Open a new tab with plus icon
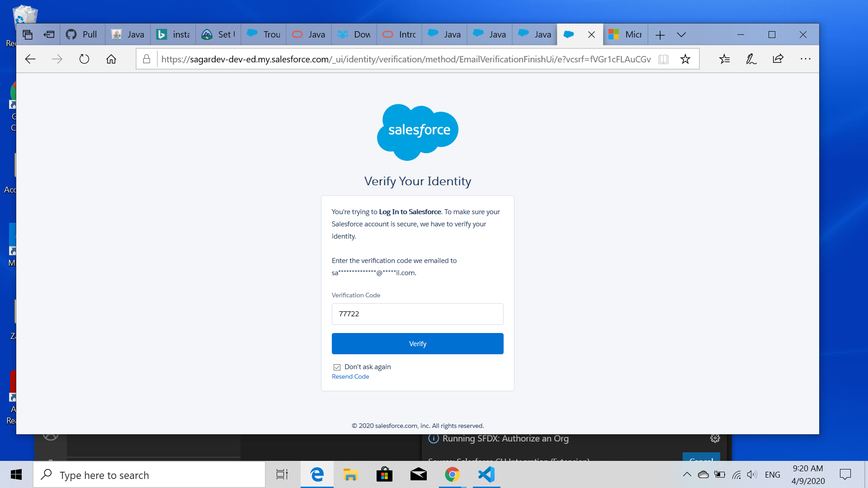 pos(660,35)
